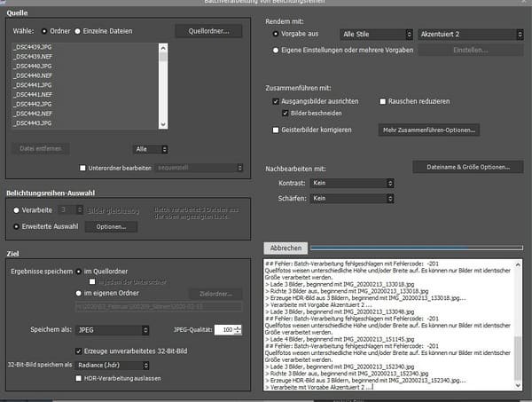The image size is (532, 402).
Task: Open the Schärfen dropdown
Action: pos(352,199)
